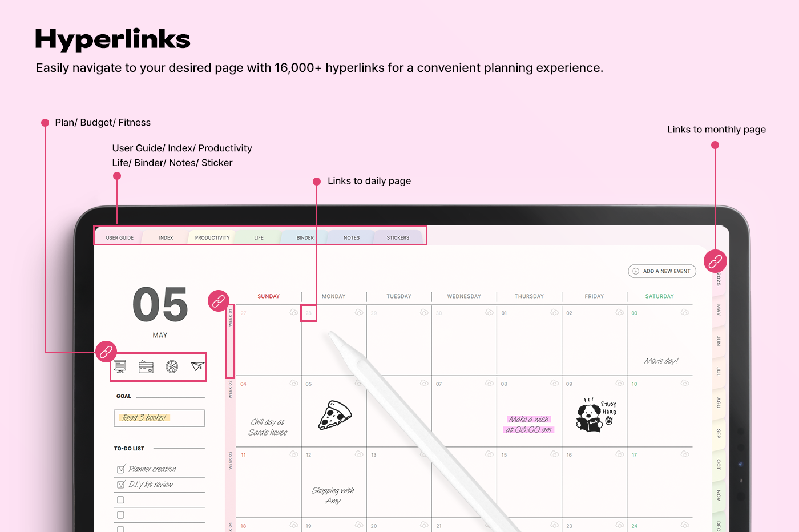
Task: Click the Movie day! note
Action: tap(661, 361)
